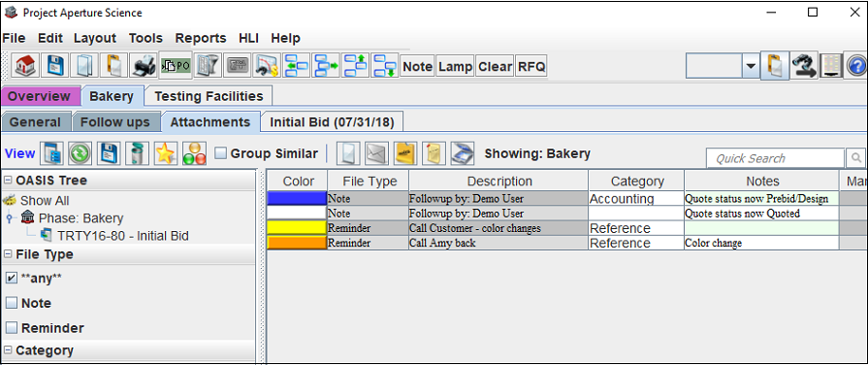Click the orange color cell for Call Amy back
868x365 pixels.
[298, 242]
